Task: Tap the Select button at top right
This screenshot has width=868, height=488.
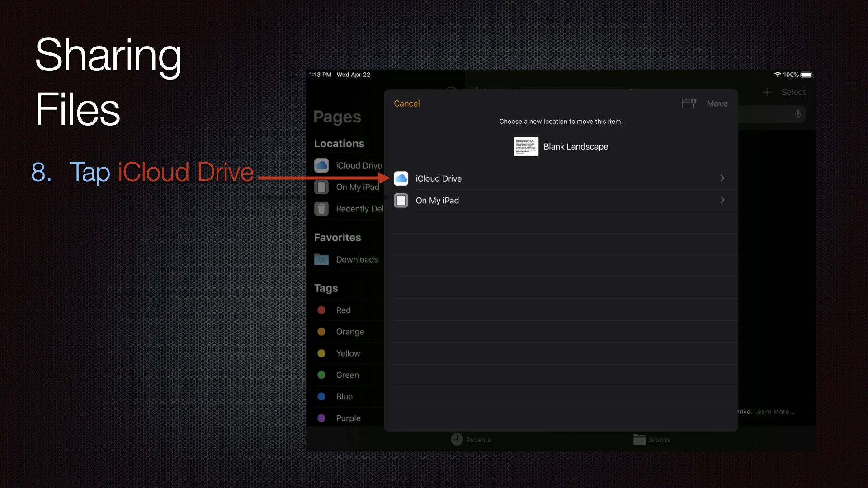Action: point(793,92)
